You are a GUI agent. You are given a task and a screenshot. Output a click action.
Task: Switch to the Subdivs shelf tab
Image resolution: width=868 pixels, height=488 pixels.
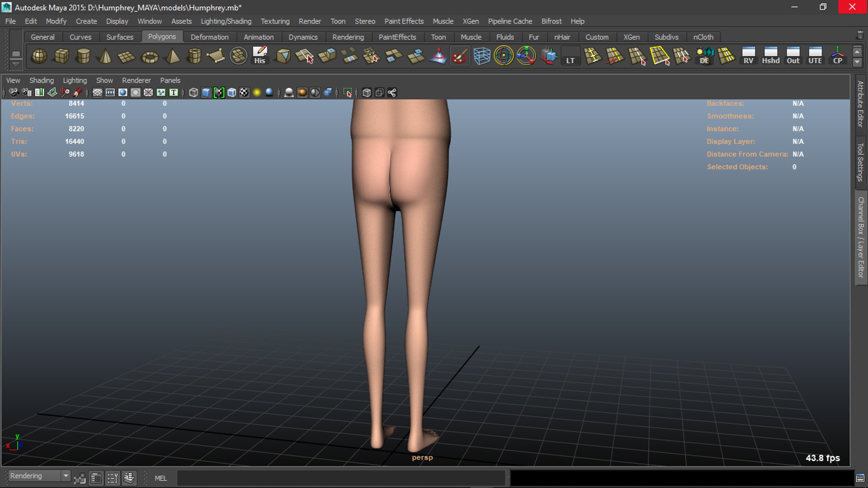[666, 37]
